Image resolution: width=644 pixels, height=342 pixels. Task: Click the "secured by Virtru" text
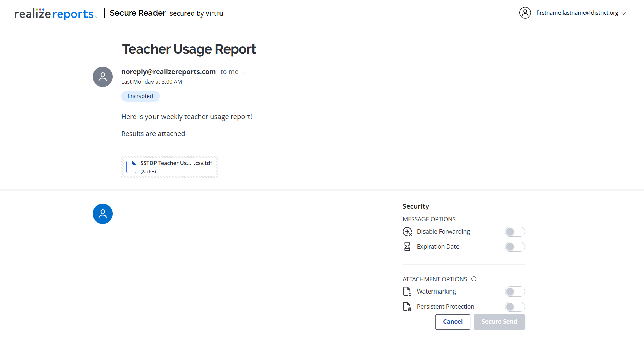pos(197,13)
